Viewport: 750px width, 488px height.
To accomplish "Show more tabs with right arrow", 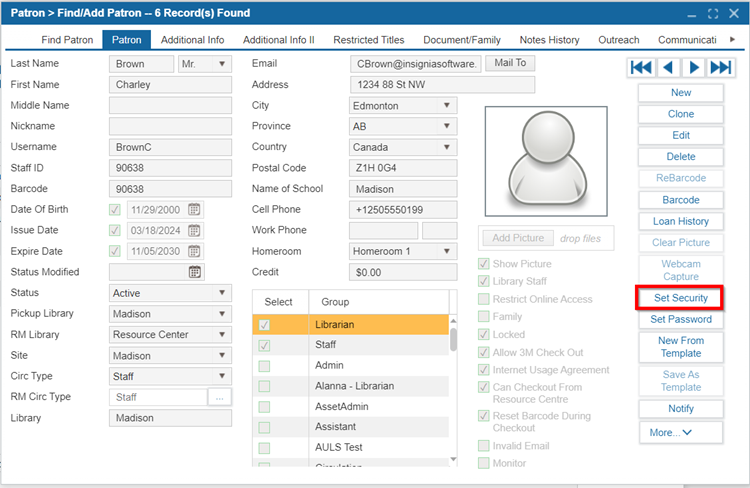I will [732, 40].
